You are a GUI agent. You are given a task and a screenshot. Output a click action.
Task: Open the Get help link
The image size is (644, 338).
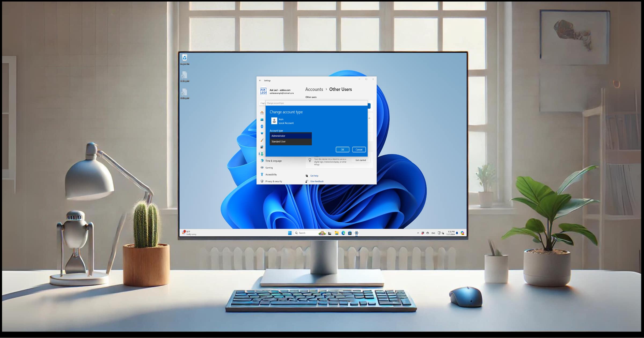(314, 176)
